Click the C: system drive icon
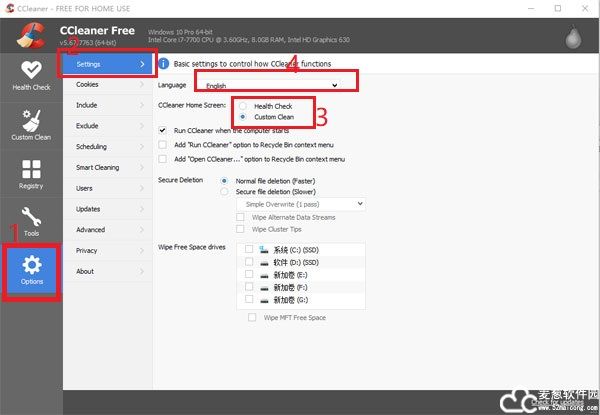 tap(264, 250)
